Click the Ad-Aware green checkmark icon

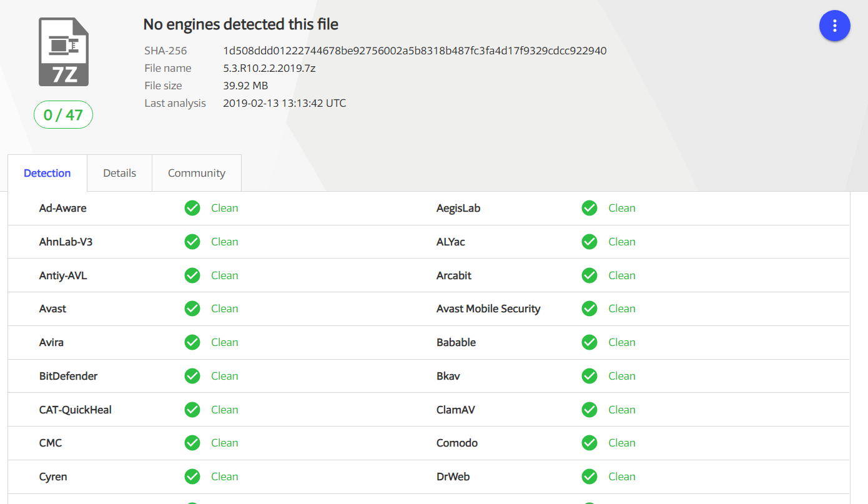pyautogui.click(x=192, y=208)
